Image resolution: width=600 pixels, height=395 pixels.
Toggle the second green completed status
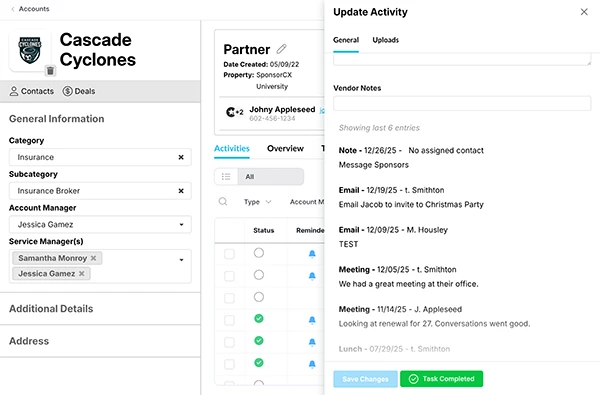[x=259, y=341]
